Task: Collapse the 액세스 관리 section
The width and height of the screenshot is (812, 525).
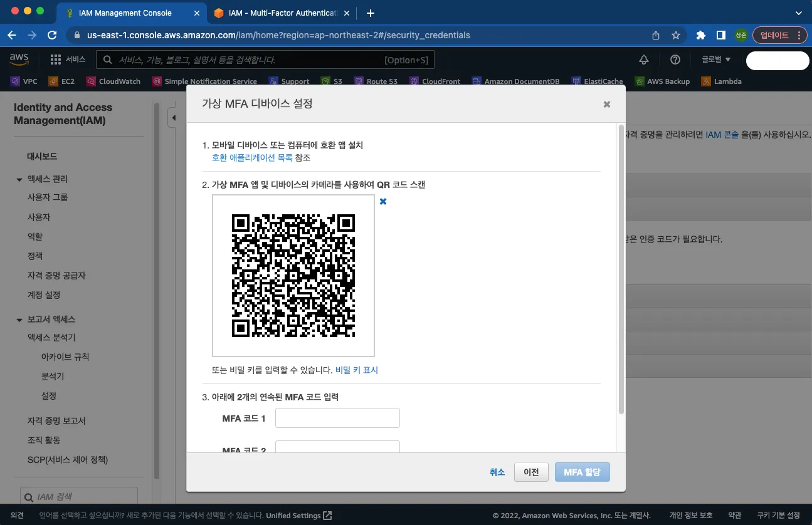Action: pyautogui.click(x=19, y=180)
